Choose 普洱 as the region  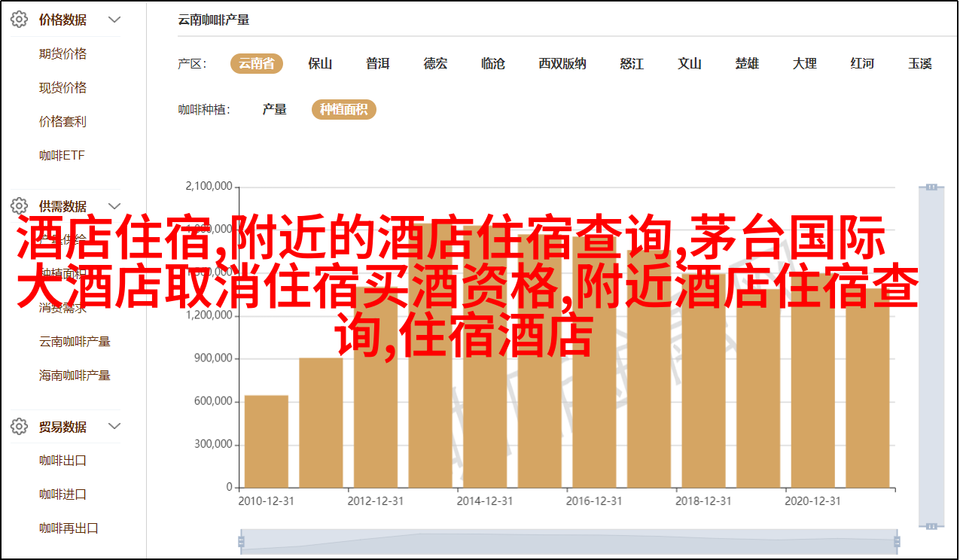tap(378, 64)
